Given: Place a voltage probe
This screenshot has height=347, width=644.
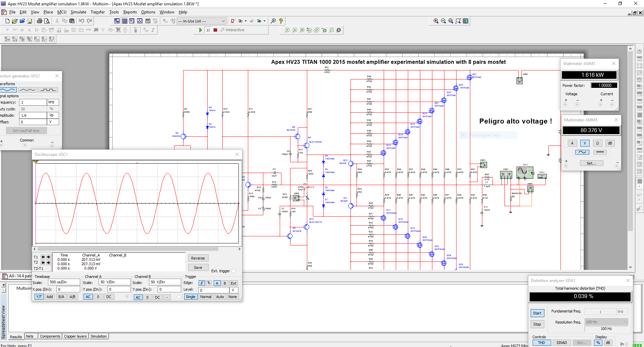Looking at the screenshot, I should point(287,30).
